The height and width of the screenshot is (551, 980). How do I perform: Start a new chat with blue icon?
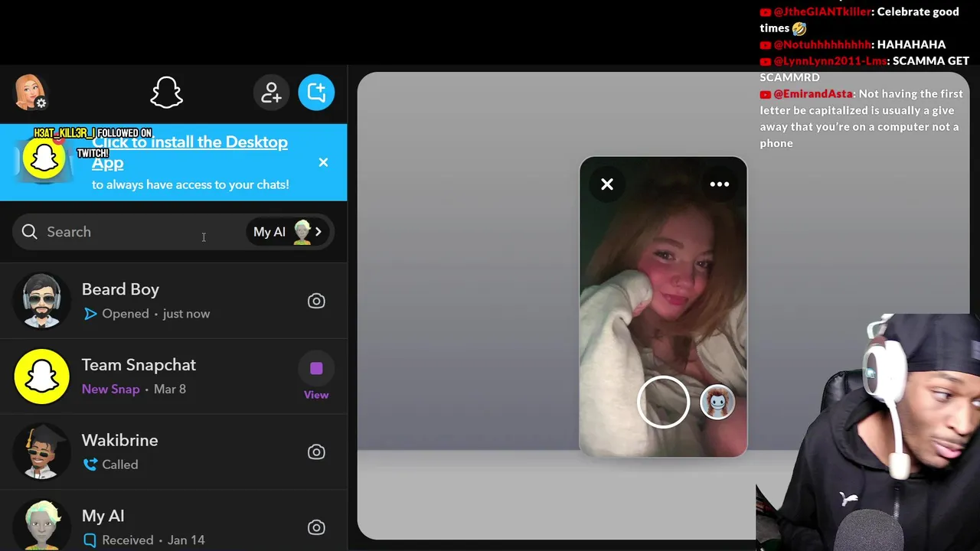click(316, 93)
